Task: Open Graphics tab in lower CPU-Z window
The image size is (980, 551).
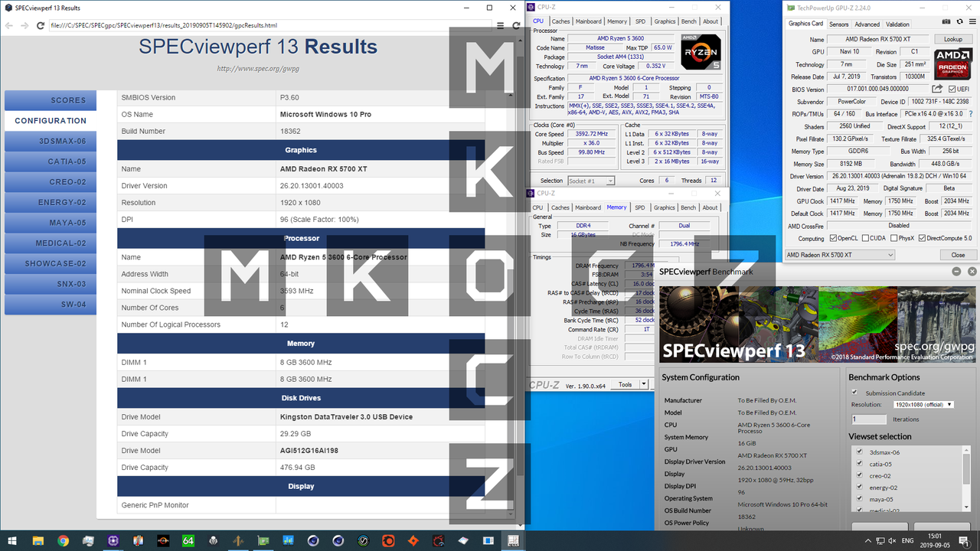Action: [665, 207]
